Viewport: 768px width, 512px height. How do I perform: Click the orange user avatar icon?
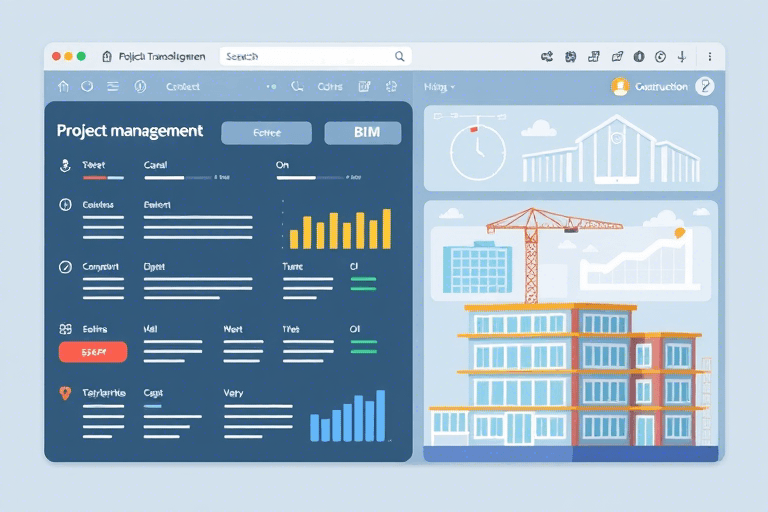click(x=620, y=87)
